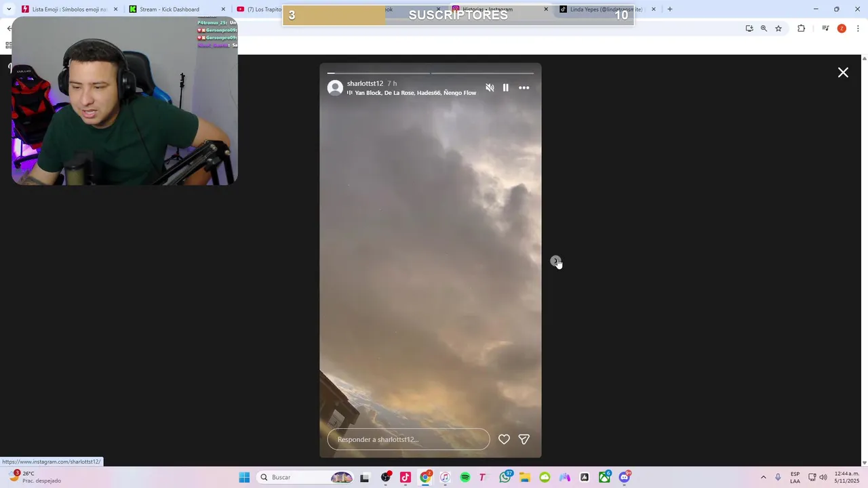The height and width of the screenshot is (488, 868).
Task: Open the black M app taskbar icon
Action: click(x=585, y=477)
